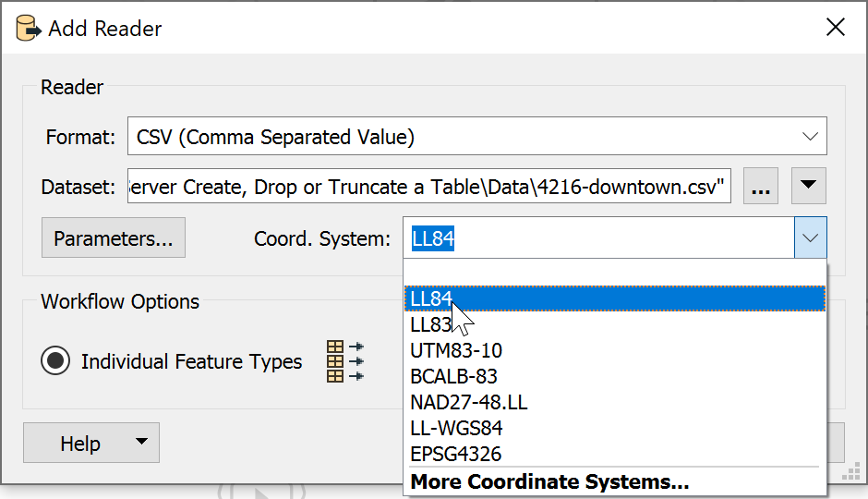
Task: Open the Help button dropdown arrow
Action: [141, 442]
